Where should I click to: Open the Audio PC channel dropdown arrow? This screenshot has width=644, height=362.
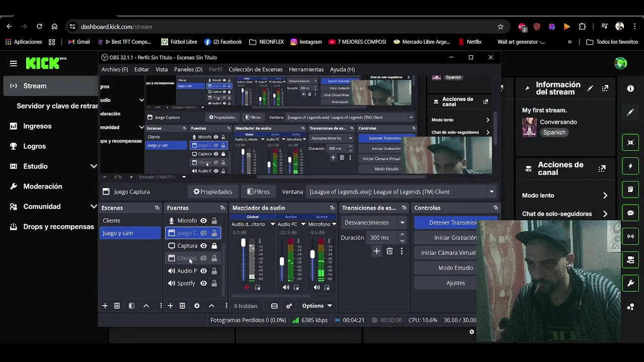[x=303, y=224]
